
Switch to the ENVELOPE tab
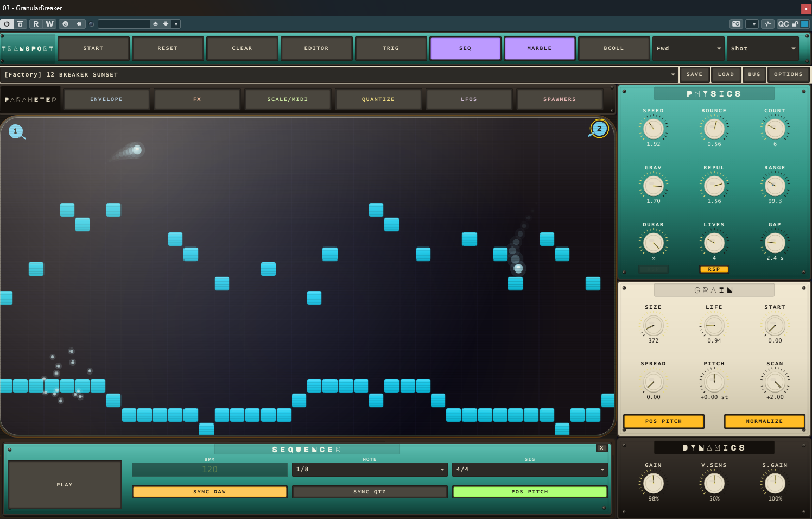coord(106,99)
